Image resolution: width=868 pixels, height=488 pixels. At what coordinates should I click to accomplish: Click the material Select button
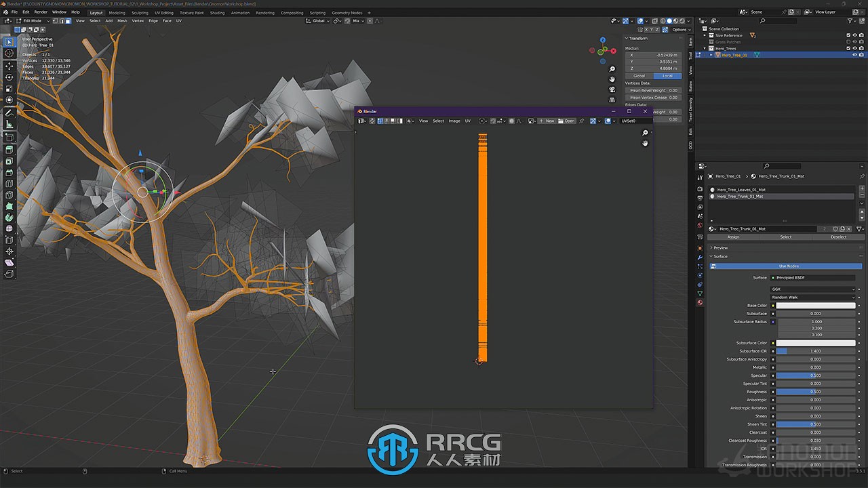point(785,237)
